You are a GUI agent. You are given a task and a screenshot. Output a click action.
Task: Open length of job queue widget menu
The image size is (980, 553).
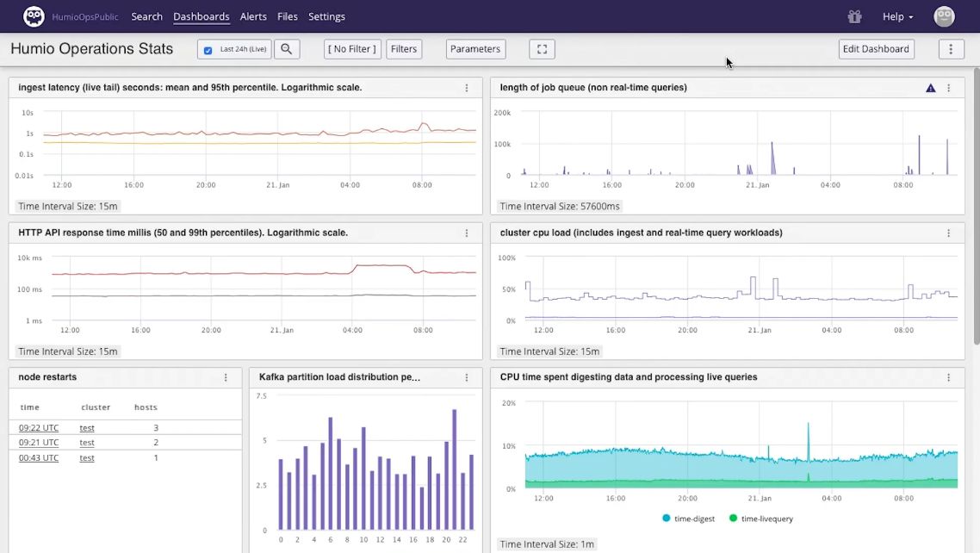(948, 88)
